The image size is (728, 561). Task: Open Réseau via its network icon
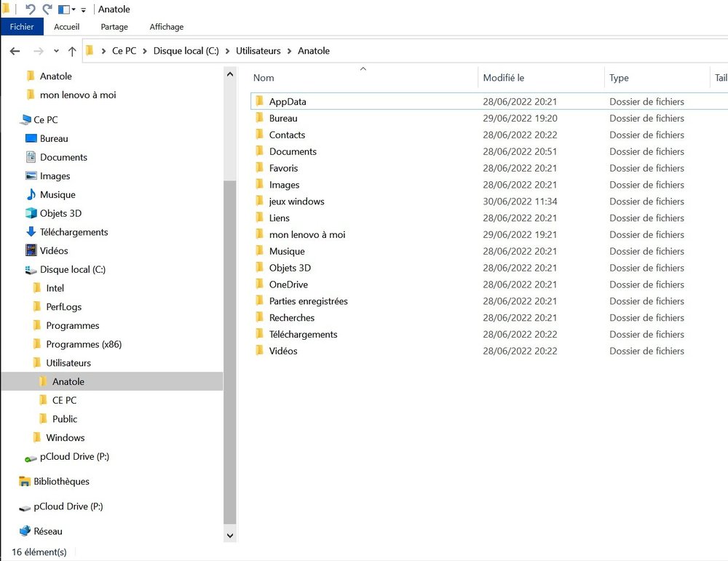pyautogui.click(x=25, y=531)
